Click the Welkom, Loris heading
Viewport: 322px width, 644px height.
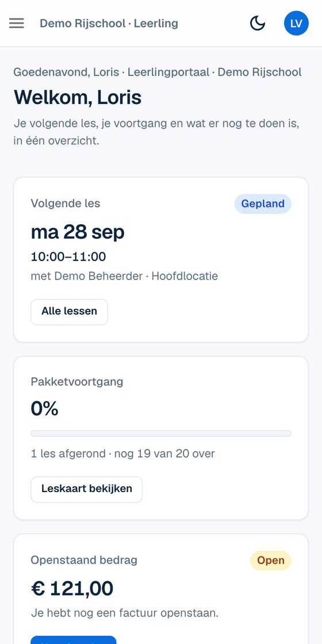pos(78,98)
